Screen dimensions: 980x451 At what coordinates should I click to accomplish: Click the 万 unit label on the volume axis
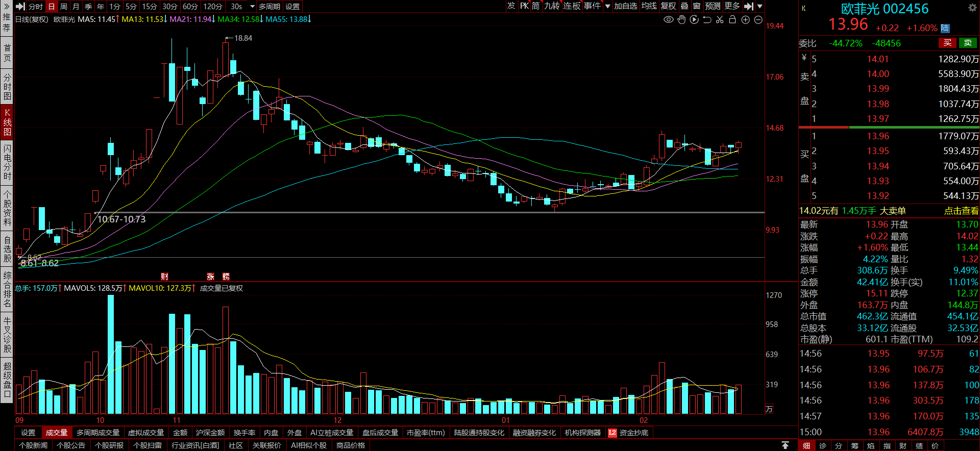[x=770, y=409]
